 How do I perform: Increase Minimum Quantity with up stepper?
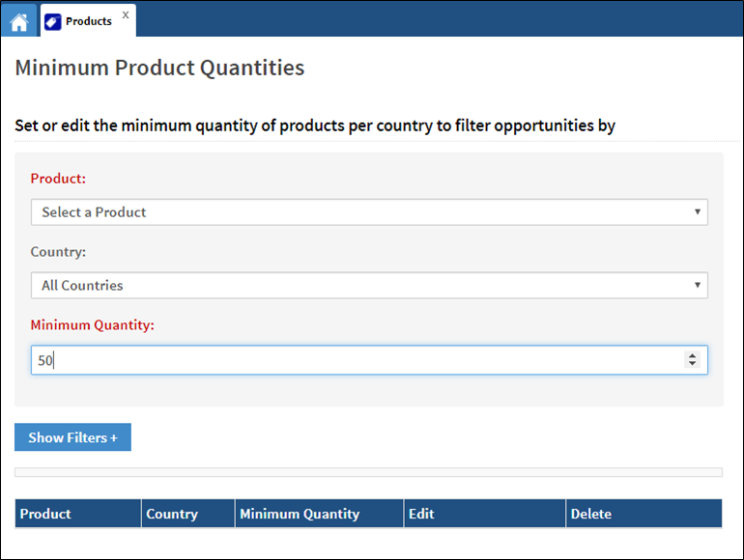point(692,355)
